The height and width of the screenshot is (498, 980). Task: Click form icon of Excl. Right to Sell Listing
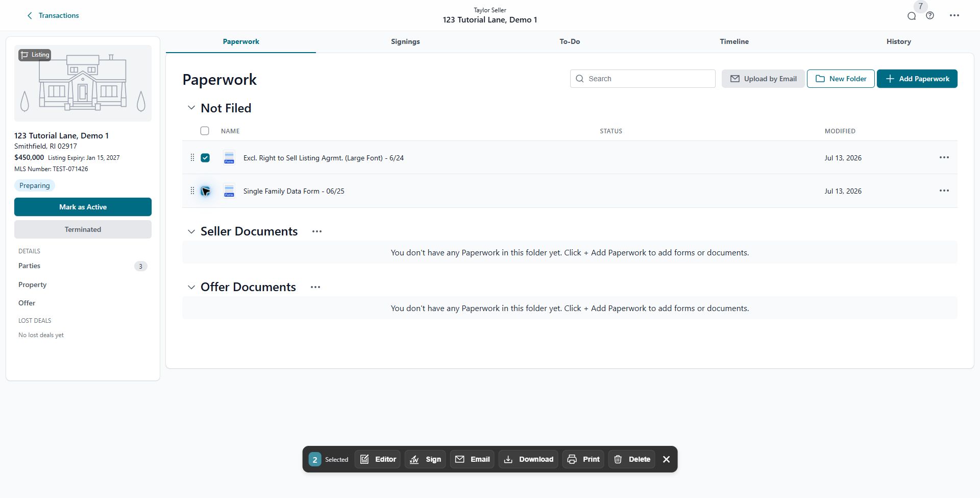click(229, 158)
